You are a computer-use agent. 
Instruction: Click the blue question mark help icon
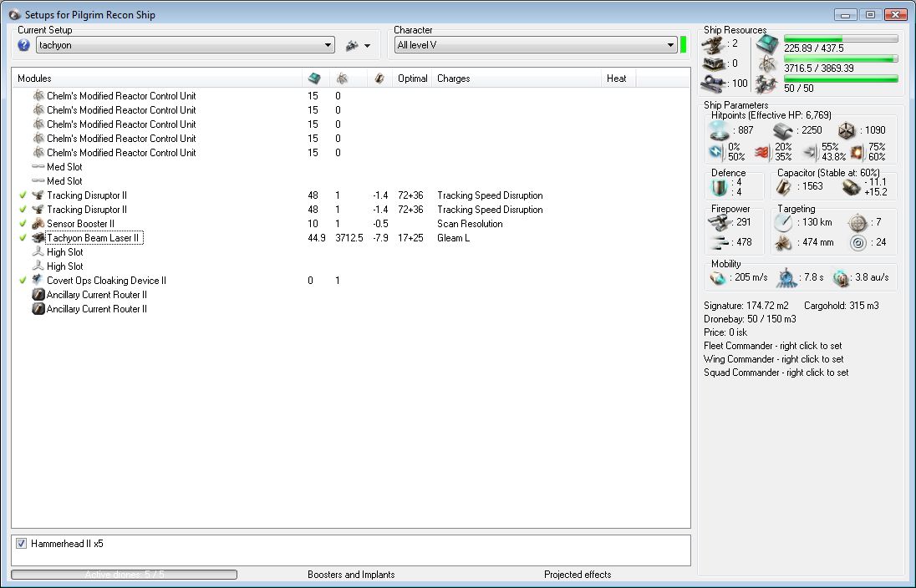click(24, 45)
